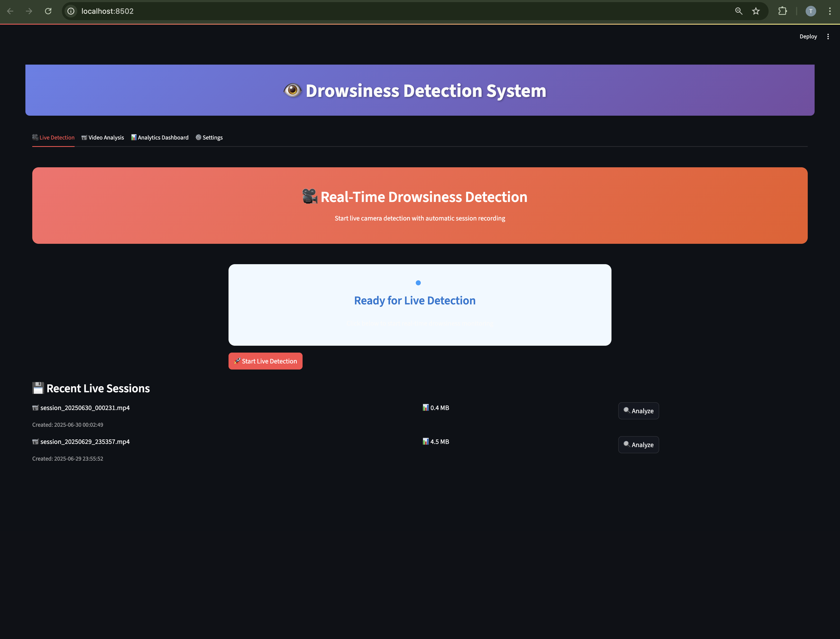Click the site information icon
Viewport: 840px width, 639px height.
click(71, 11)
